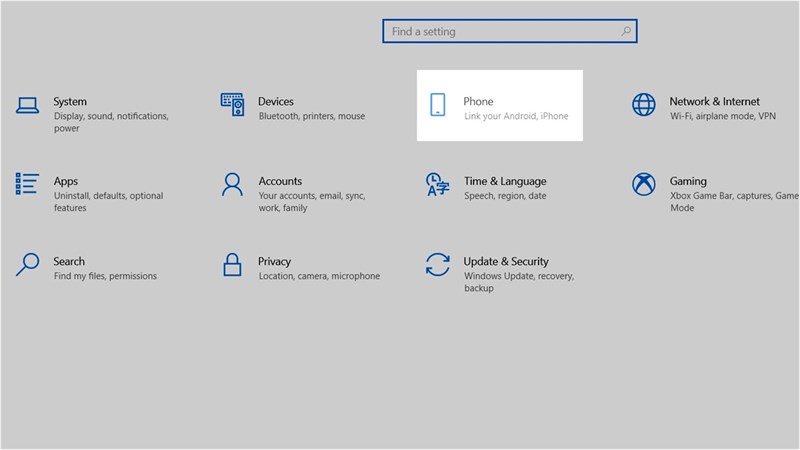Click the Privacy padlock icon

click(x=232, y=264)
